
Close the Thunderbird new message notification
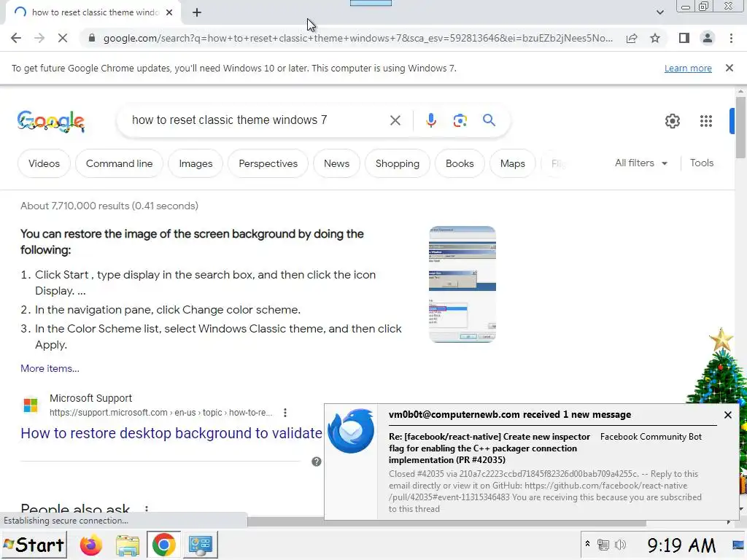727,415
